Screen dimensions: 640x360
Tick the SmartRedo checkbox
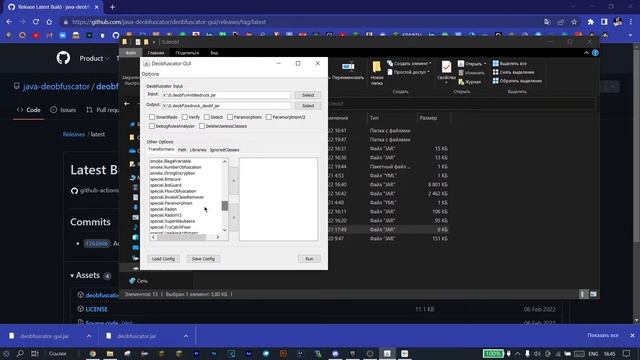click(152, 117)
